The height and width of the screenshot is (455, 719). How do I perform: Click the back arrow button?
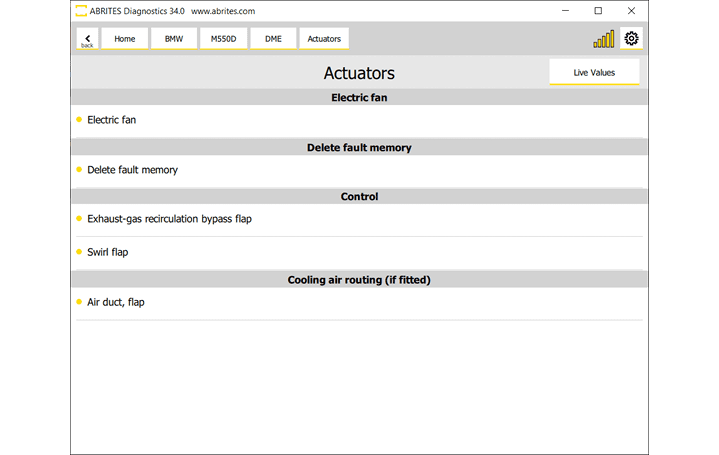click(x=87, y=39)
